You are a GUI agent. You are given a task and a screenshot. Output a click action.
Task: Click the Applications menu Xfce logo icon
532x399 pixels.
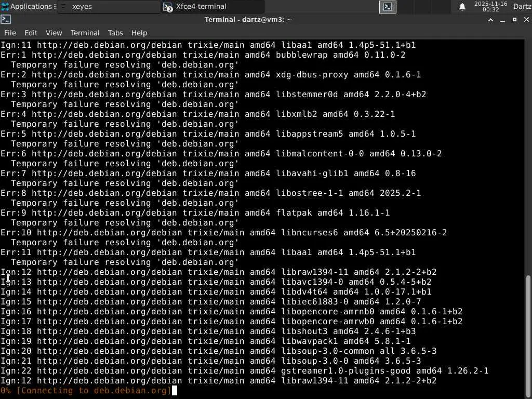pyautogui.click(x=5, y=6)
